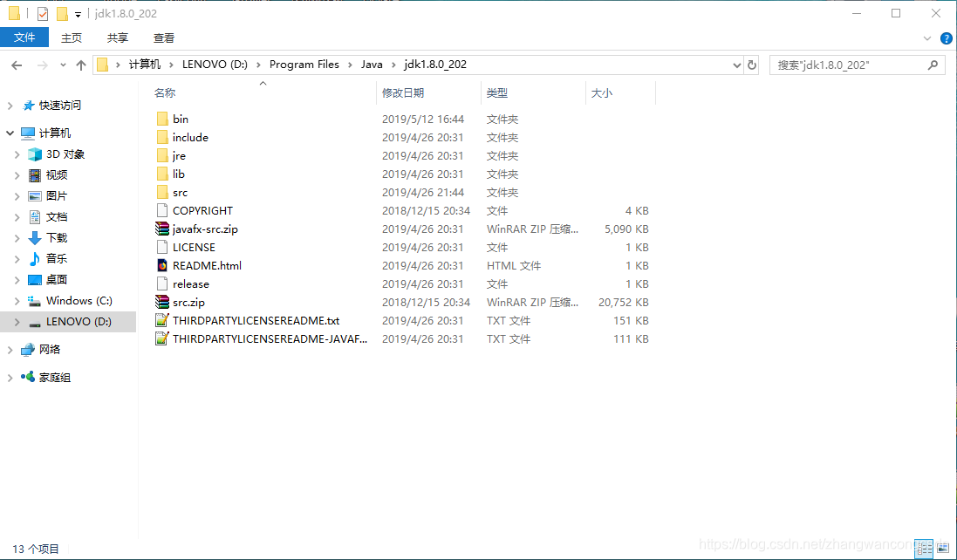This screenshot has height=560, width=957.
Task: Click the search magnifier icon
Action: click(x=933, y=65)
